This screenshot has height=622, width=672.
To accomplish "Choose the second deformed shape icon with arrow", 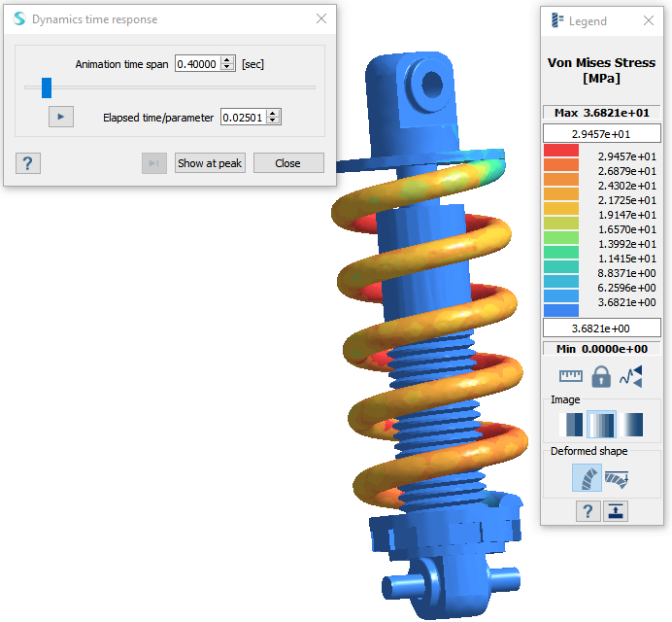I will tap(616, 477).
